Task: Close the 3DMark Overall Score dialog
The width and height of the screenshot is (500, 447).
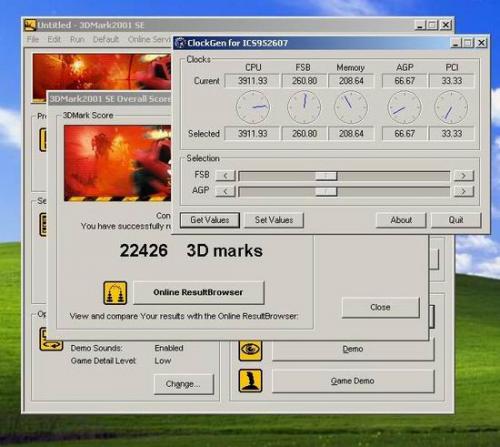Action: (x=380, y=307)
